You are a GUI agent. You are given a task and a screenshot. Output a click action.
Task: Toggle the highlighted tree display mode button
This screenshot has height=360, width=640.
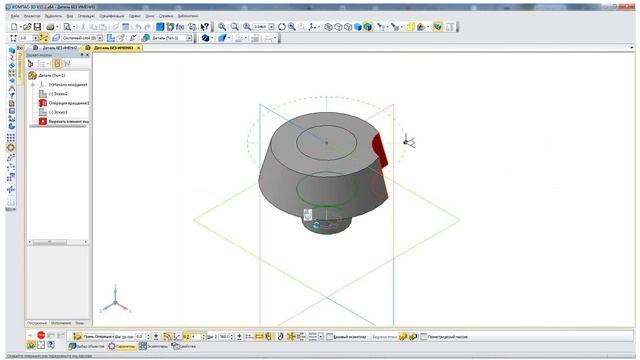(x=57, y=64)
